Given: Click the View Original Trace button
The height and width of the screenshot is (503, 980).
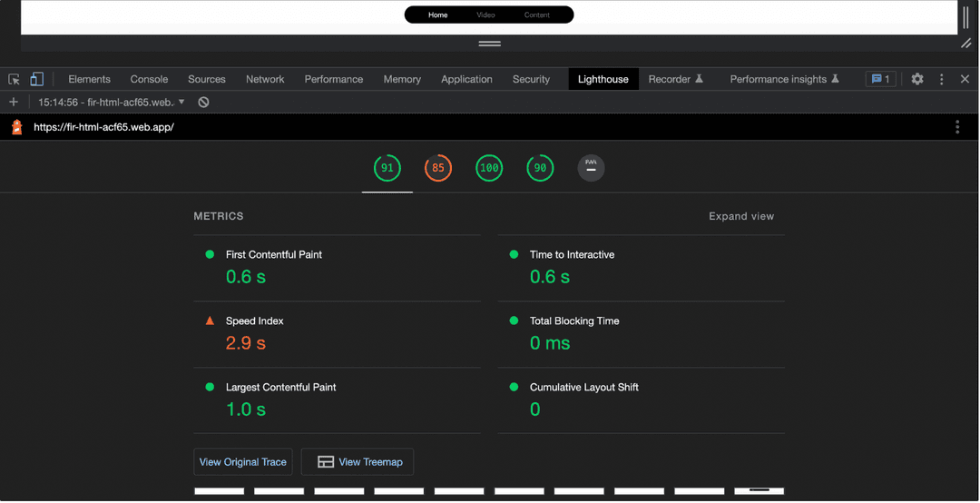Looking at the screenshot, I should 243,462.
